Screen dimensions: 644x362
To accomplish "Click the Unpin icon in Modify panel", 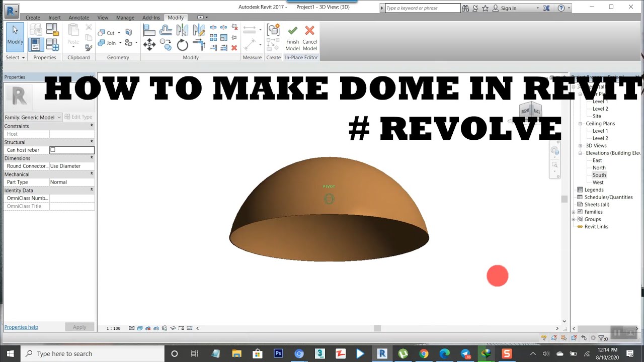I will [x=234, y=28].
